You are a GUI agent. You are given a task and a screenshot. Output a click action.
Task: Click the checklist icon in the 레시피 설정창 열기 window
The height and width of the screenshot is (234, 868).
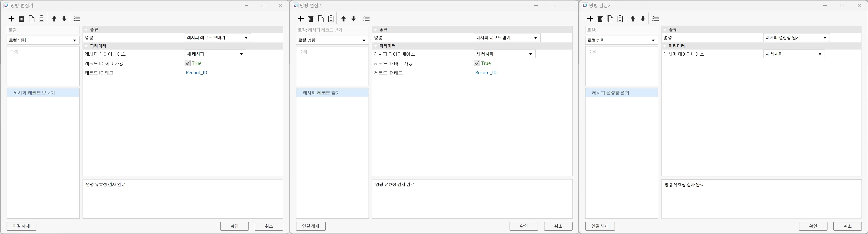pos(655,19)
